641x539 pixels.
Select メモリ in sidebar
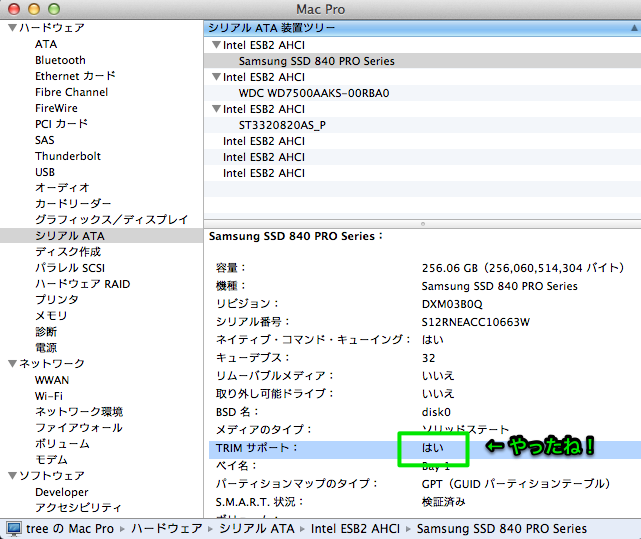point(51,316)
